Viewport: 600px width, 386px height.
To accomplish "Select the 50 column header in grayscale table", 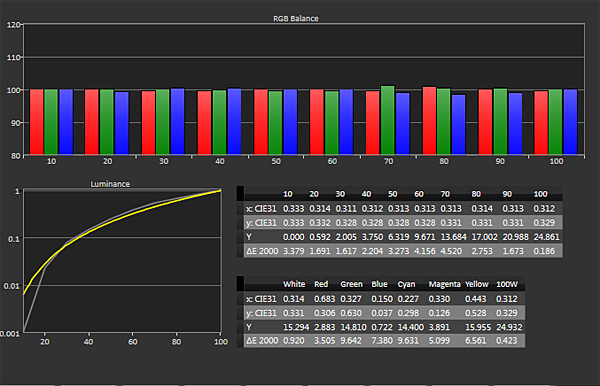I will (x=393, y=194).
